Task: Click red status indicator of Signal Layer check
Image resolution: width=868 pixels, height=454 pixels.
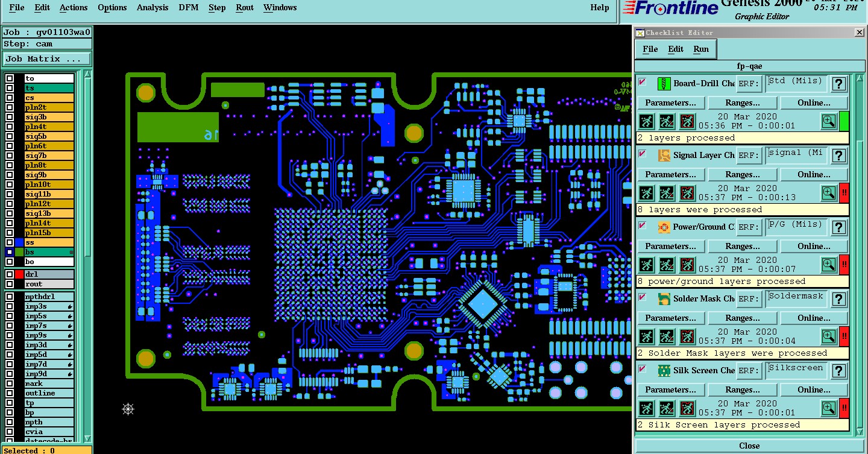Action: [844, 193]
